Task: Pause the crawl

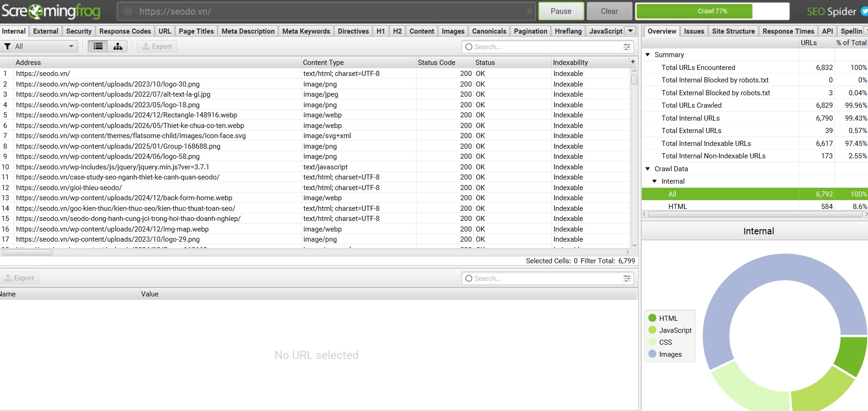Action: click(x=561, y=11)
